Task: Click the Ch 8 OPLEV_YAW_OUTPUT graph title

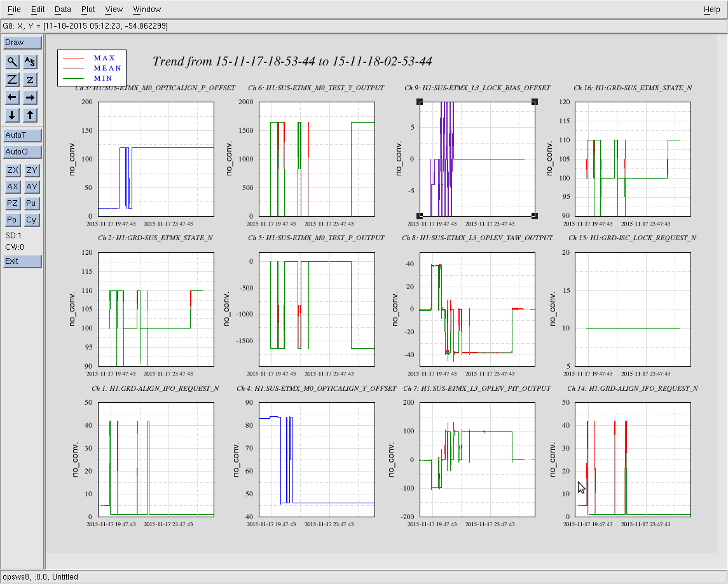Action: click(x=477, y=238)
